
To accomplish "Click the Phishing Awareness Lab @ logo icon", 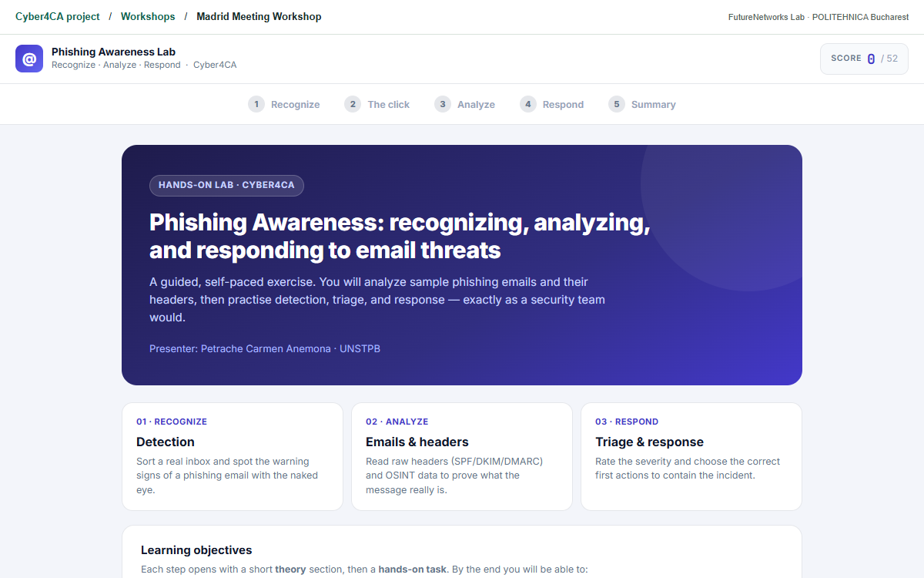I will coord(29,59).
